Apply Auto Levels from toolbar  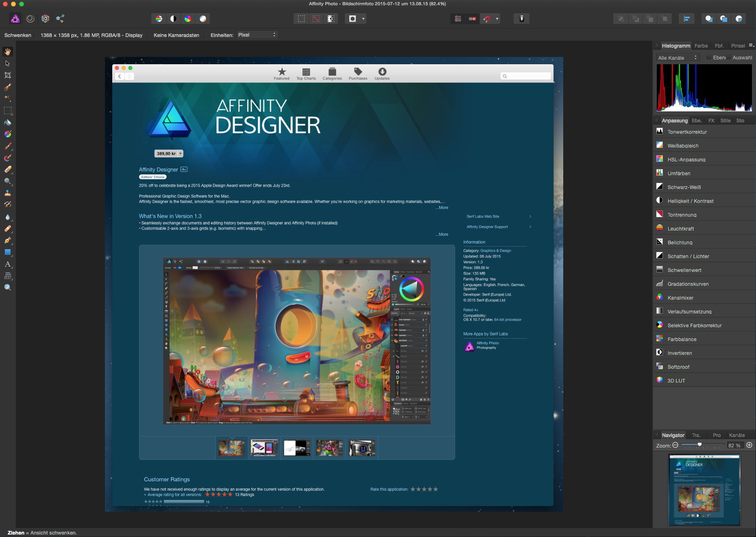tap(159, 19)
